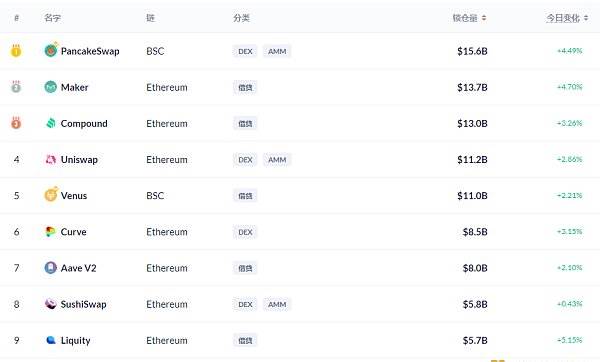
Task: Click the SushiSwap logo icon
Action: tap(51, 304)
